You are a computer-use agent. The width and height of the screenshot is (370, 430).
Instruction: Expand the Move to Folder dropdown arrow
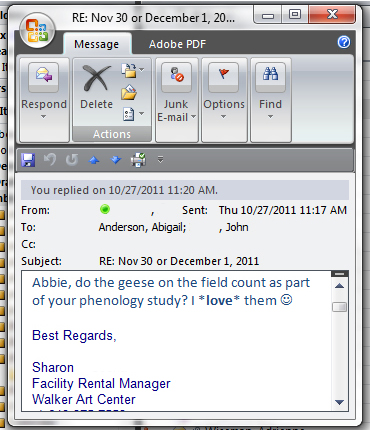click(x=142, y=70)
